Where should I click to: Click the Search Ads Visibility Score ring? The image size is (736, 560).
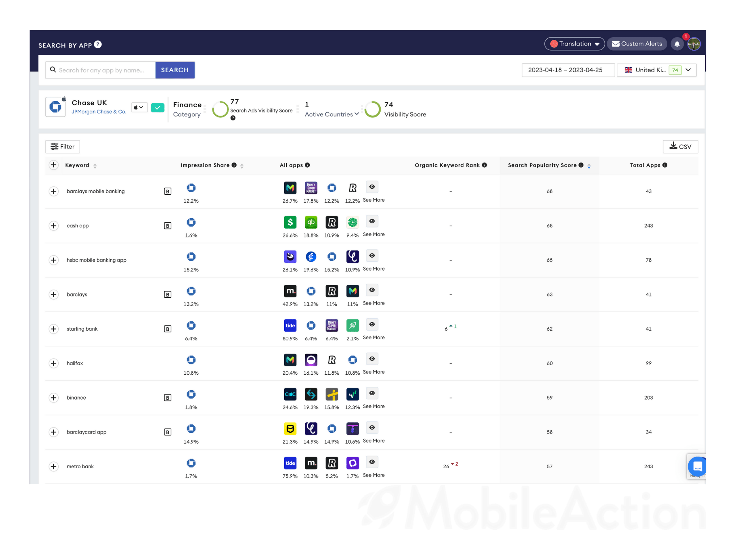point(220,109)
